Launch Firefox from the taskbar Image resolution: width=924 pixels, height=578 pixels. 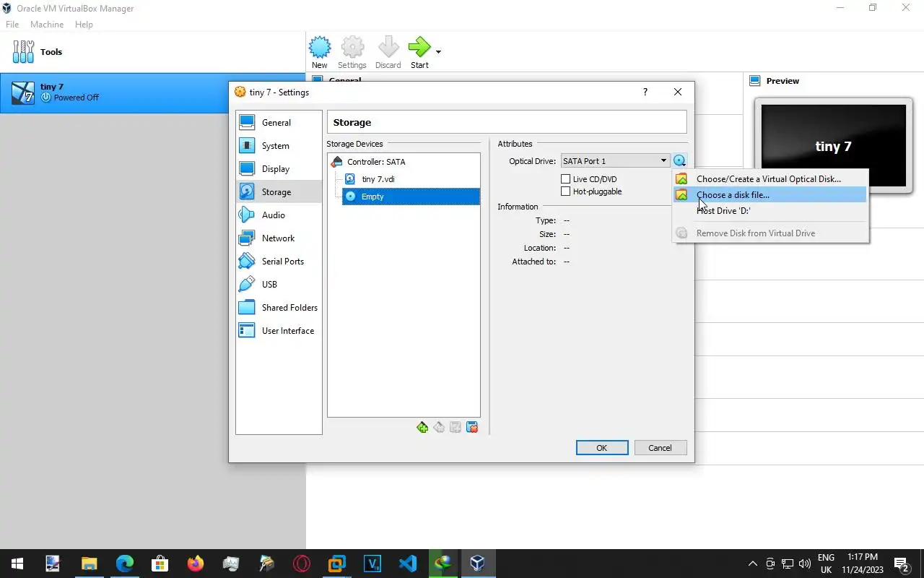coord(195,564)
